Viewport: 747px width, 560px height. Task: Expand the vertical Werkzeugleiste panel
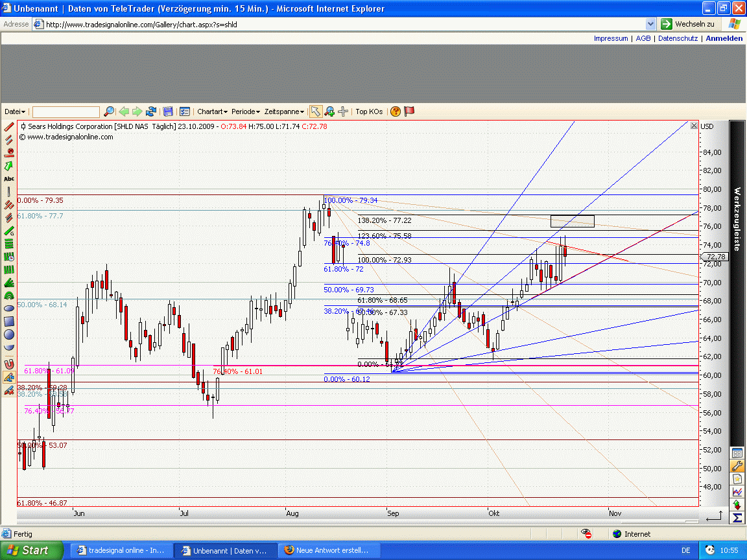pyautogui.click(x=737, y=219)
